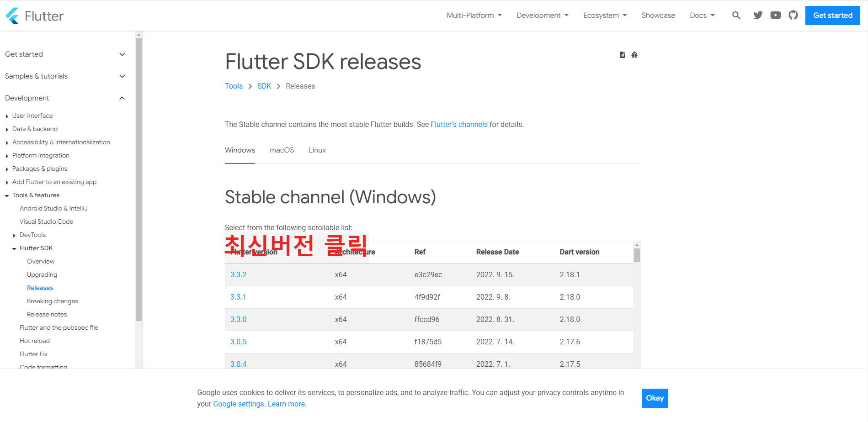The width and height of the screenshot is (868, 422).
Task: Click the releases table scrollbar thumb
Action: 637,255
